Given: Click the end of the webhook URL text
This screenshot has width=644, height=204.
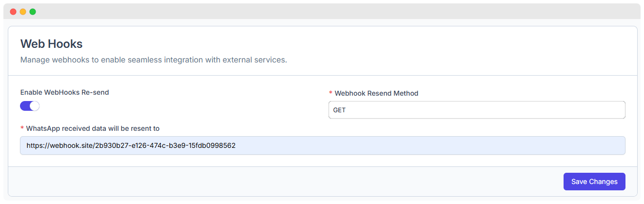Looking at the screenshot, I should click(x=235, y=145).
